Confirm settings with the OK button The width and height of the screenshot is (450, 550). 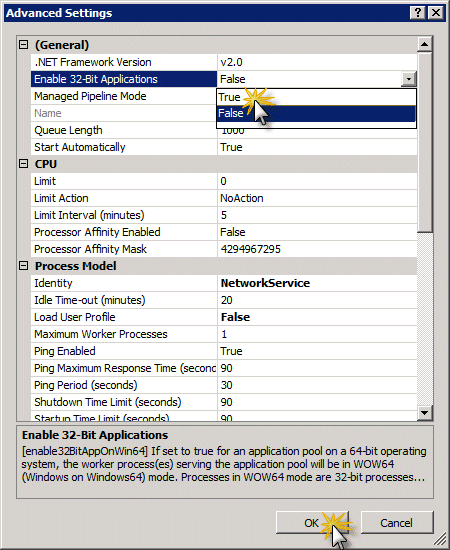(312, 523)
